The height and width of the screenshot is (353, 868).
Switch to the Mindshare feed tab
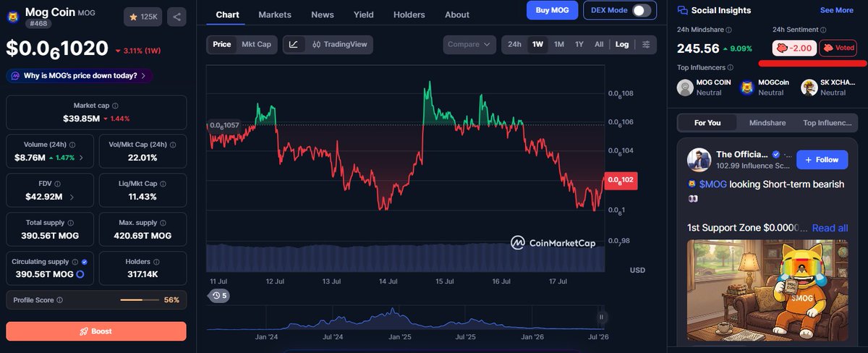(768, 122)
